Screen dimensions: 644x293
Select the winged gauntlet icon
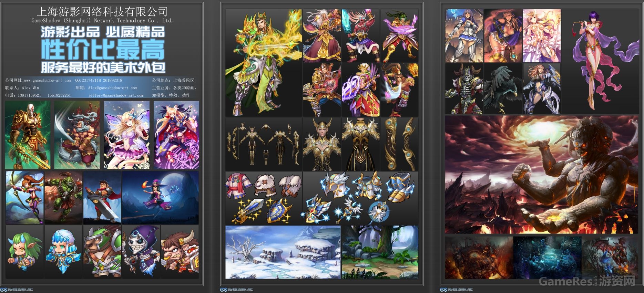(316, 209)
